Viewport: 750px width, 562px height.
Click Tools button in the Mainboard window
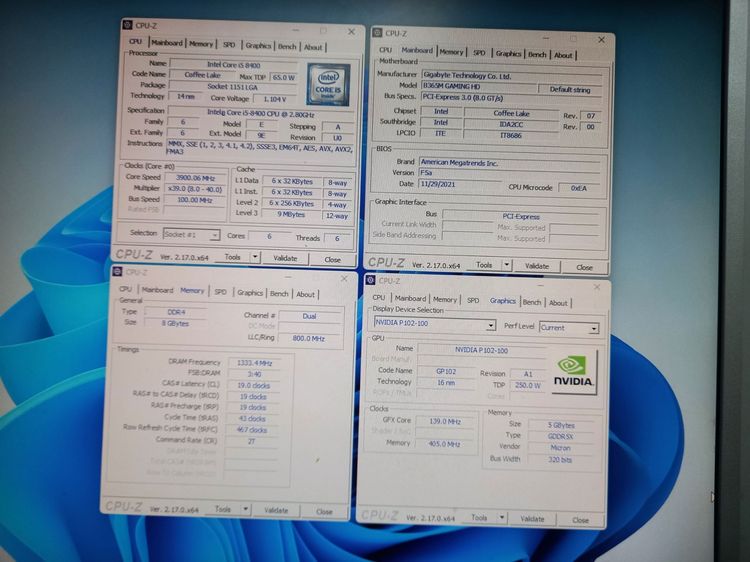coord(484,264)
